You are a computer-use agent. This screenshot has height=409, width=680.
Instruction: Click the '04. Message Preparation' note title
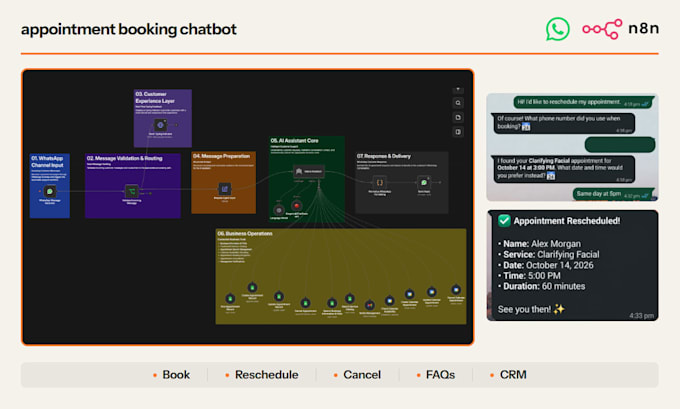click(x=222, y=156)
